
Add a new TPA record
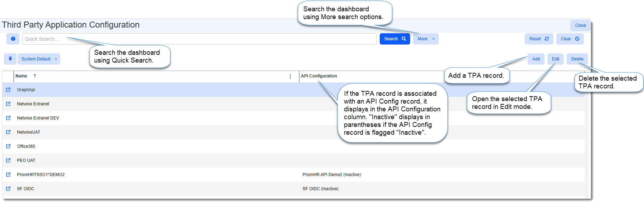click(536, 59)
